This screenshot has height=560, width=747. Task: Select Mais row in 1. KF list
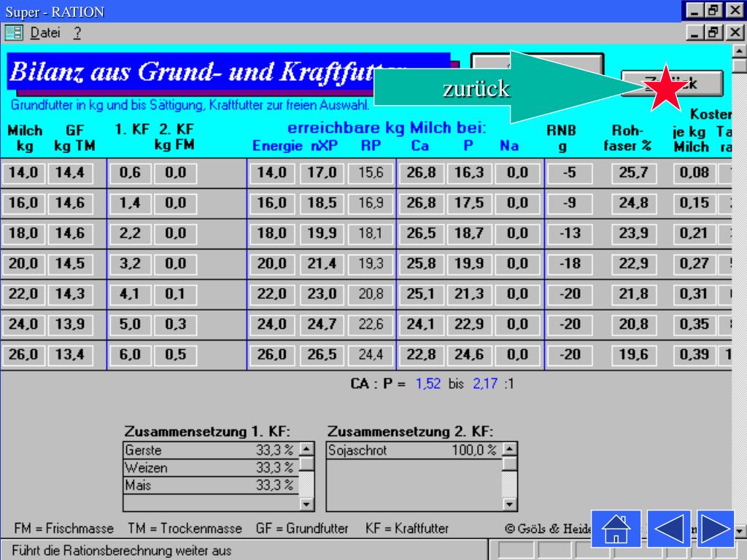211,485
